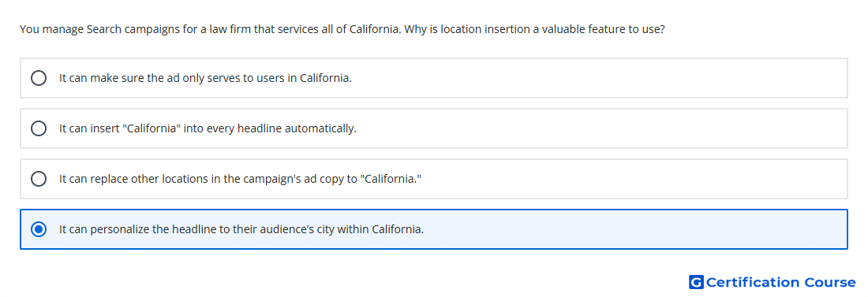Click the filled radio for 'personalize the headline'
The width and height of the screenshot is (868, 297).
(x=39, y=229)
